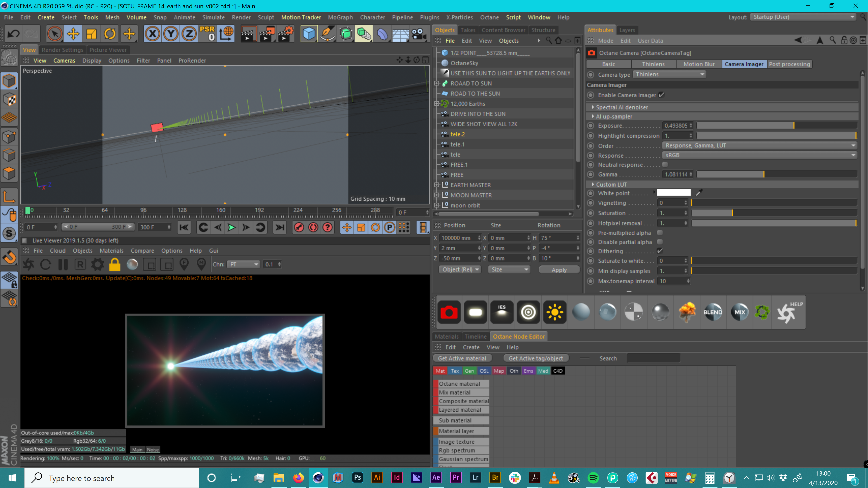Pause the Live Viewer render
868x488 pixels.
(63, 265)
